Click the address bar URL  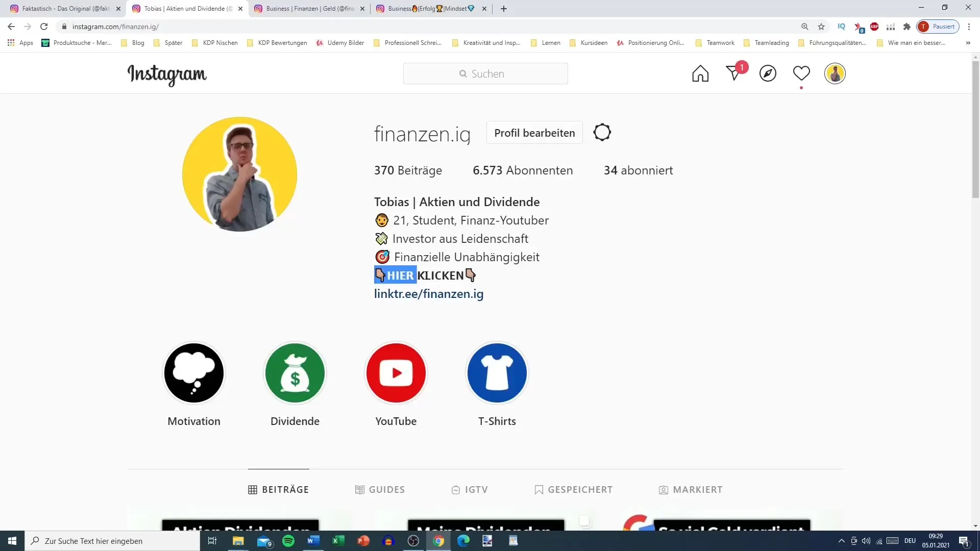115,27
